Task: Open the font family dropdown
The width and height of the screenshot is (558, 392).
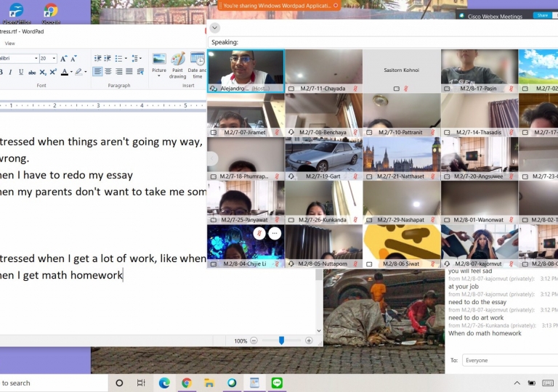Action: click(36, 58)
